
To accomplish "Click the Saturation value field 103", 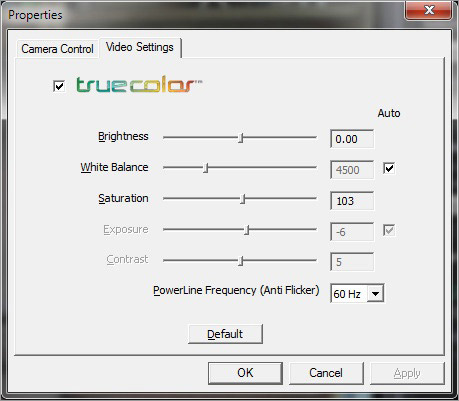I will [x=352, y=201].
